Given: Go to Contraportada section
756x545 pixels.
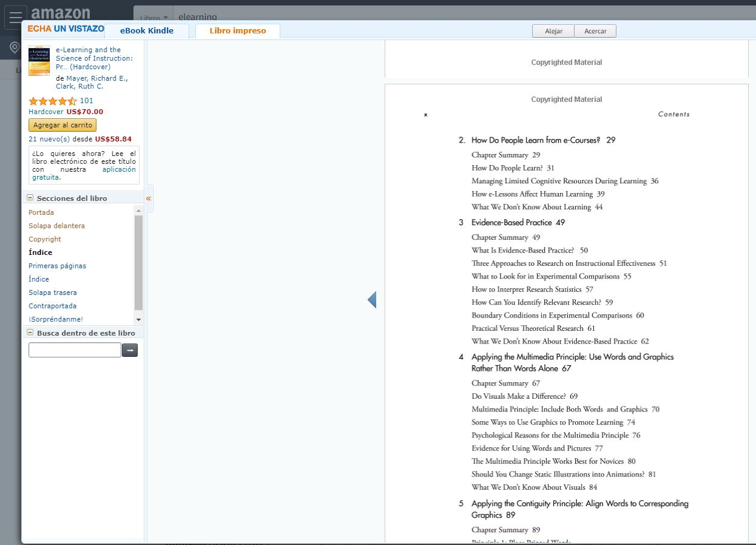Looking at the screenshot, I should 53,306.
